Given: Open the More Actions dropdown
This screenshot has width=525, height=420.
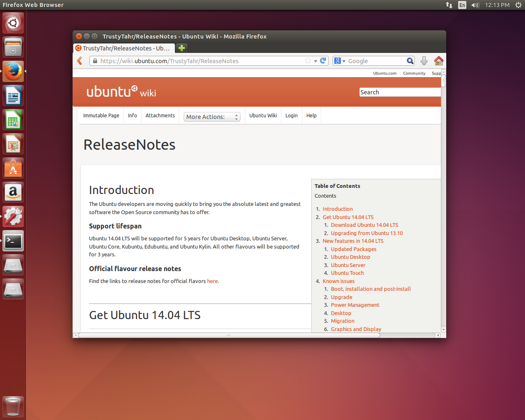Looking at the screenshot, I should (212, 117).
